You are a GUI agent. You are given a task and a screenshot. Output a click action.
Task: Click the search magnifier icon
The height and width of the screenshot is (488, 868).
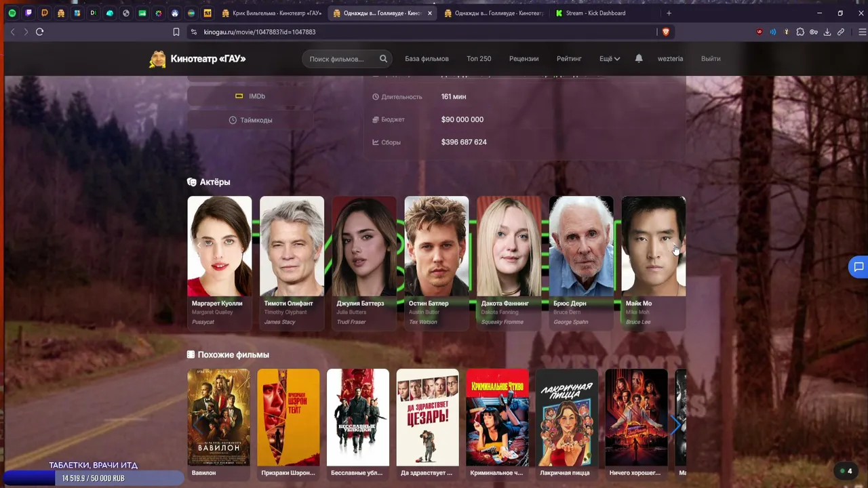click(x=383, y=59)
